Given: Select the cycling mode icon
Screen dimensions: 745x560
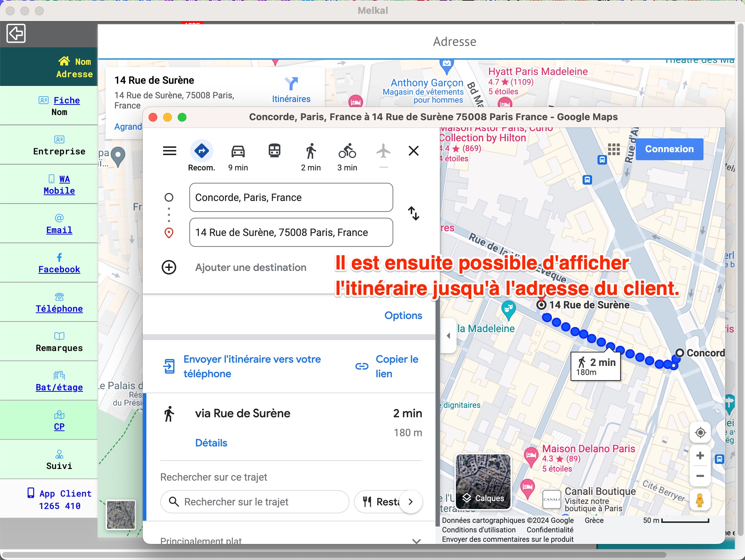Looking at the screenshot, I should 347,151.
